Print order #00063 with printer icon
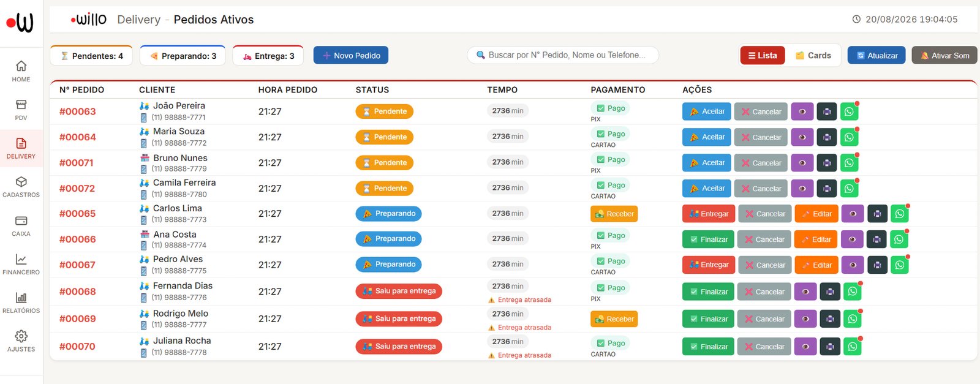Image resolution: width=980 pixels, height=384 pixels. click(827, 111)
